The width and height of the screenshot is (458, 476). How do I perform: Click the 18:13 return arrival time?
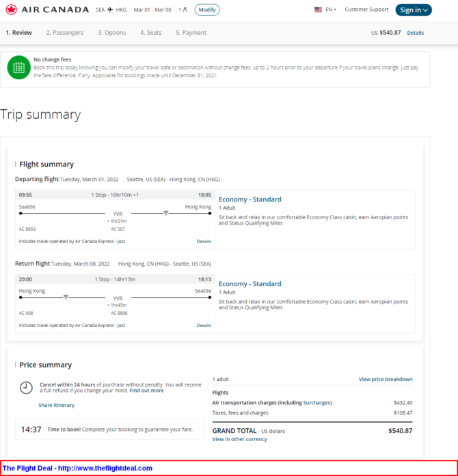coord(204,279)
